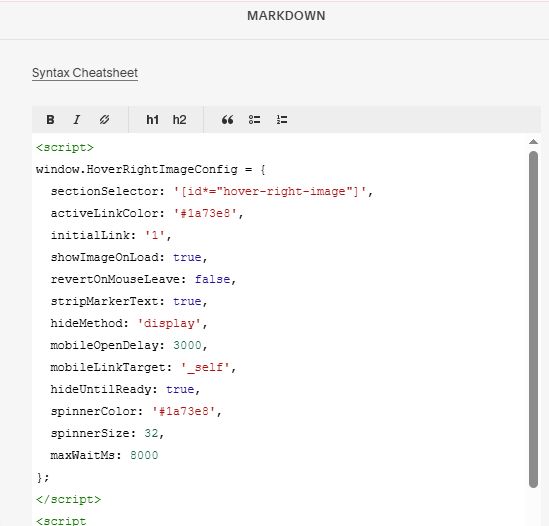Click the MARKDOWN panel title

[286, 16]
